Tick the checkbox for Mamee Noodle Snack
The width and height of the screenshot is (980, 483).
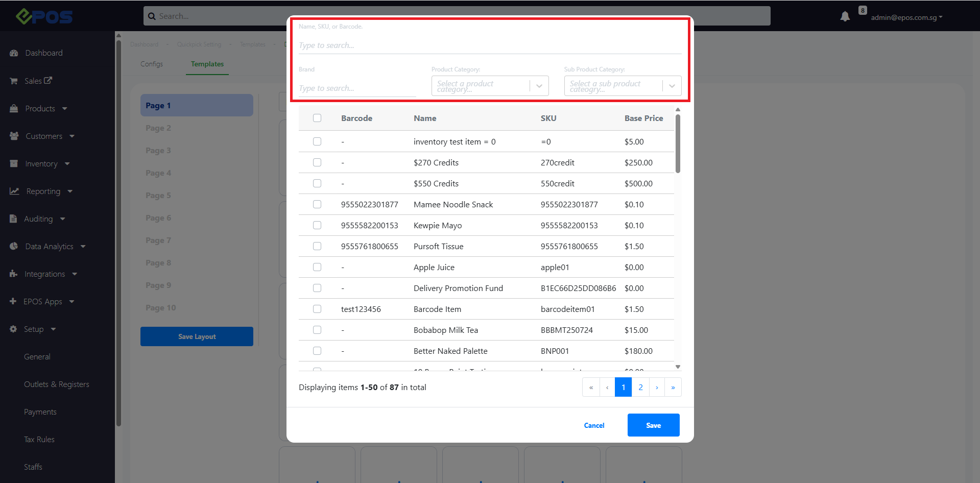pos(317,204)
